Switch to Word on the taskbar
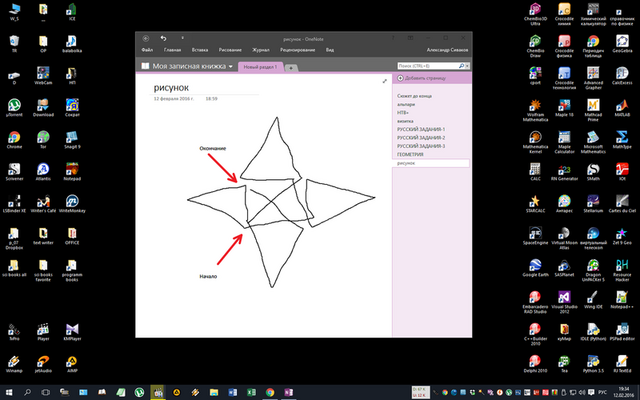640x400 pixels. point(232,392)
